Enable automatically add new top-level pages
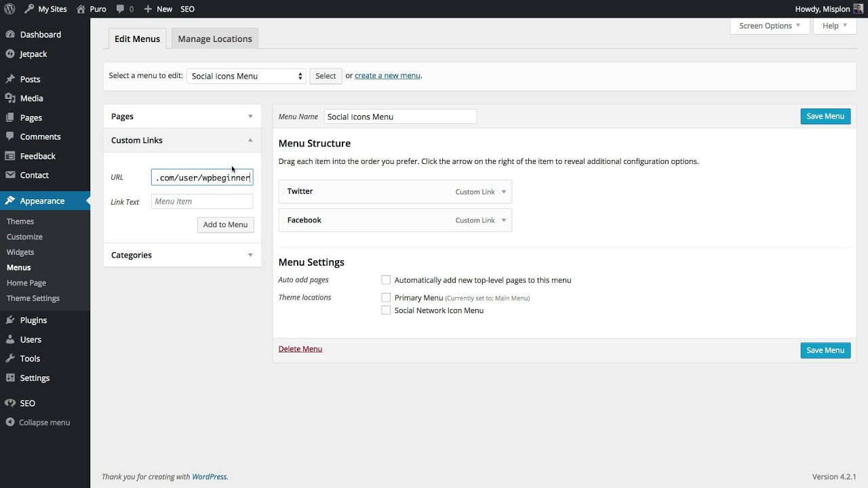868x488 pixels. [x=386, y=280]
